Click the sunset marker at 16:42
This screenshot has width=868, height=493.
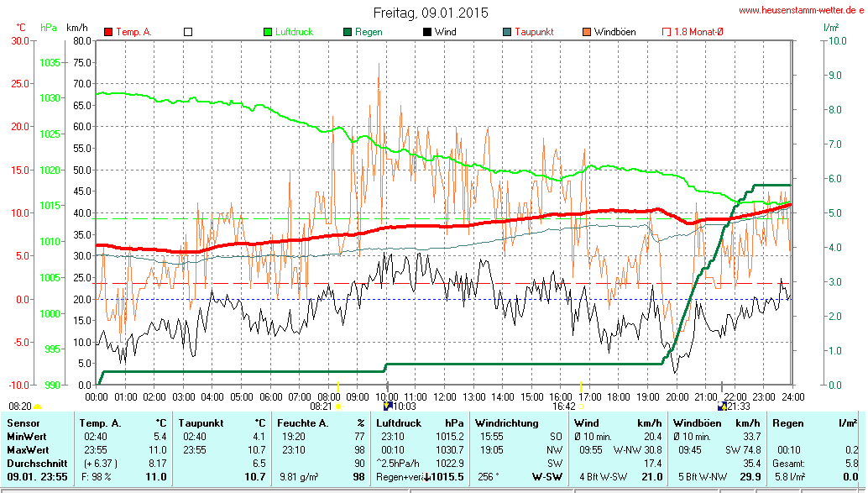(581, 406)
